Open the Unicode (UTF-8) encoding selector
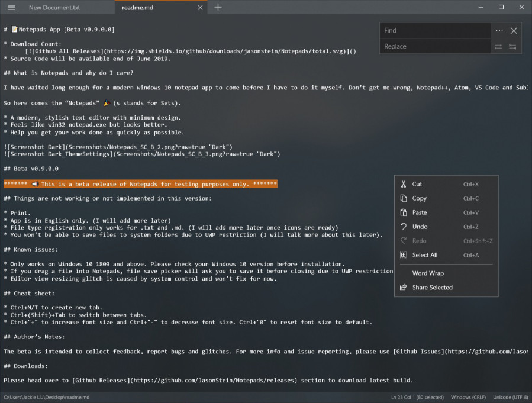The image size is (532, 403). [510, 398]
